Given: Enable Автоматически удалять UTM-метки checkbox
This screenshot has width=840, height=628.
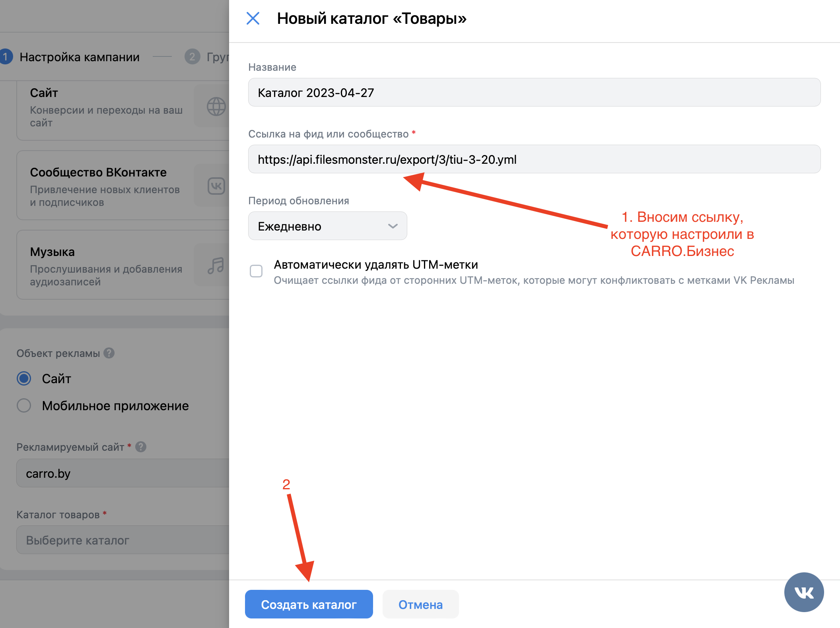Looking at the screenshot, I should click(257, 271).
